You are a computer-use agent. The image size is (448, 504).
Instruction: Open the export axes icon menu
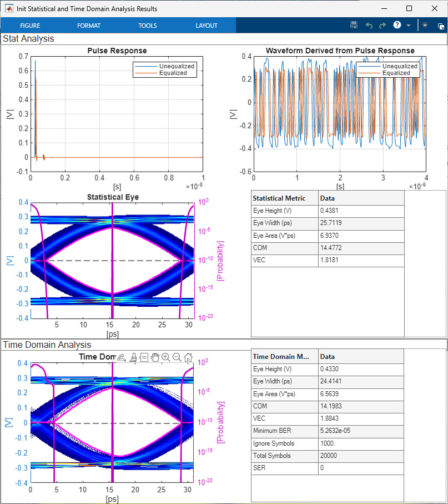[122, 357]
